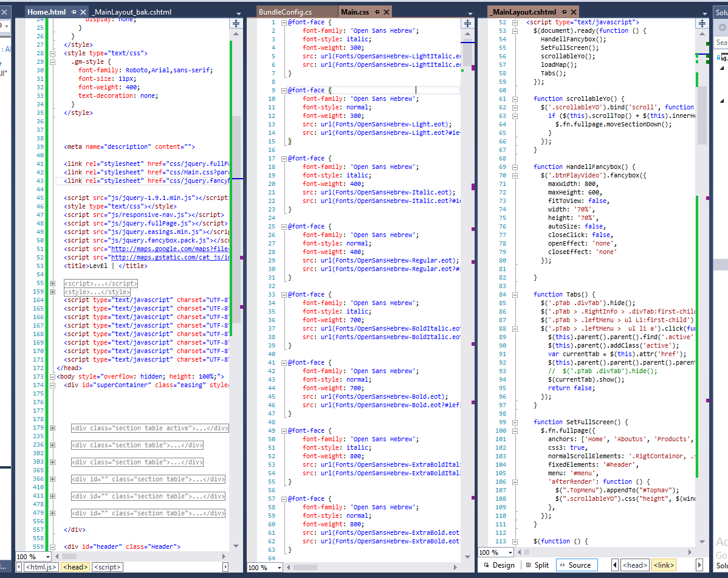Select the _MainLayout.cshtml tab
This screenshot has width=728, height=578.
(x=524, y=12)
